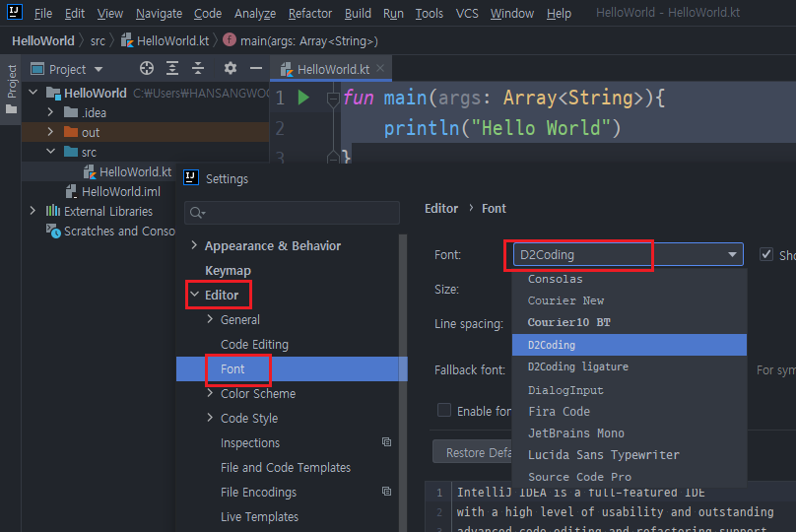Click the IntelliJ logo icon in menu bar
The image size is (796, 532).
(14, 11)
